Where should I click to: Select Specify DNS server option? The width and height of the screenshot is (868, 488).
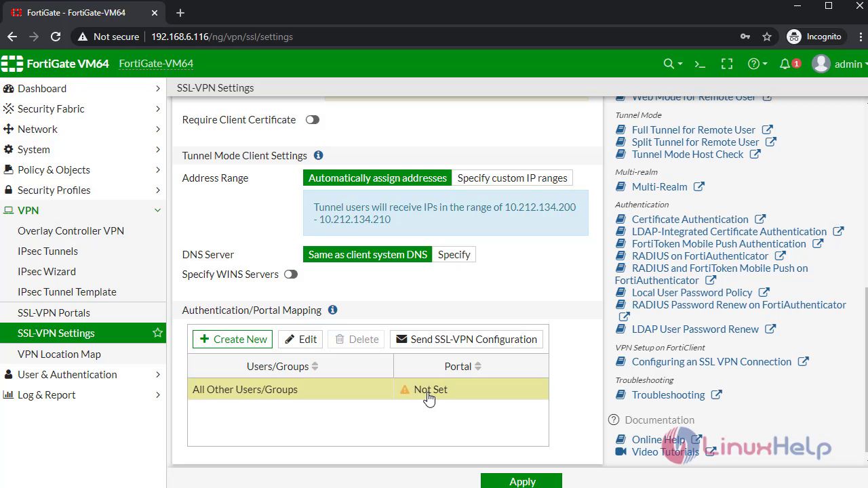click(x=454, y=255)
